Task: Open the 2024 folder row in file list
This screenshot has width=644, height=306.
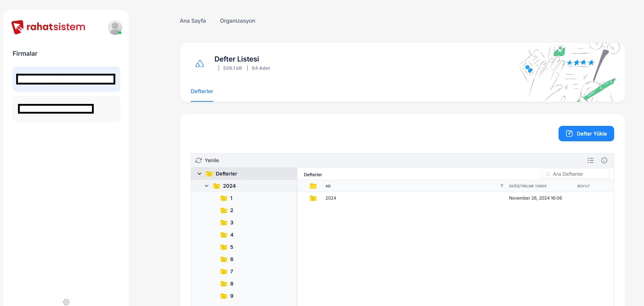Action: pyautogui.click(x=331, y=198)
